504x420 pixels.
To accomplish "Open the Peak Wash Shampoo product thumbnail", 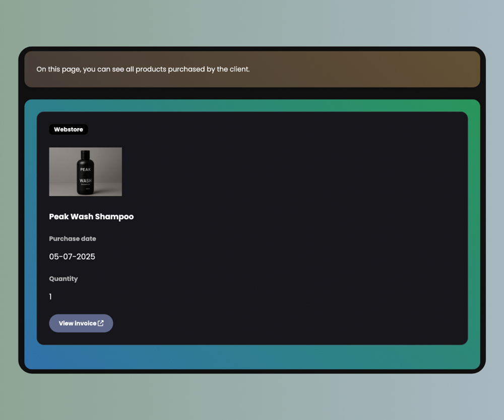I will pos(85,171).
